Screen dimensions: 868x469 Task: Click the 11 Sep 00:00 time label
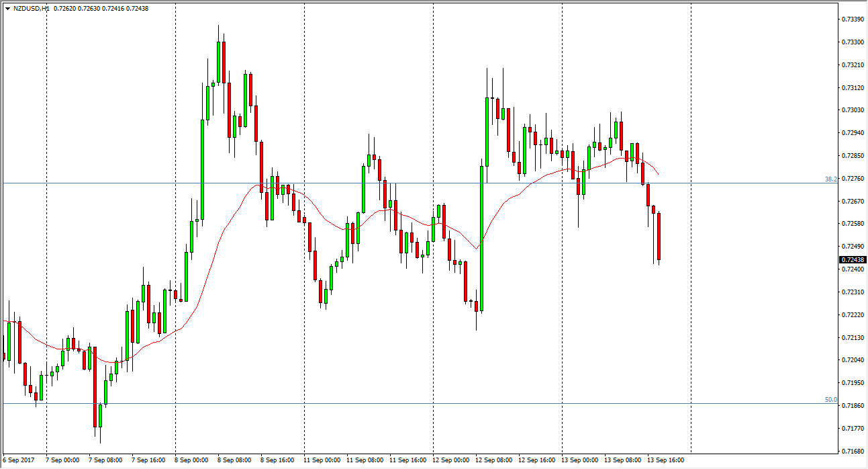320,460
